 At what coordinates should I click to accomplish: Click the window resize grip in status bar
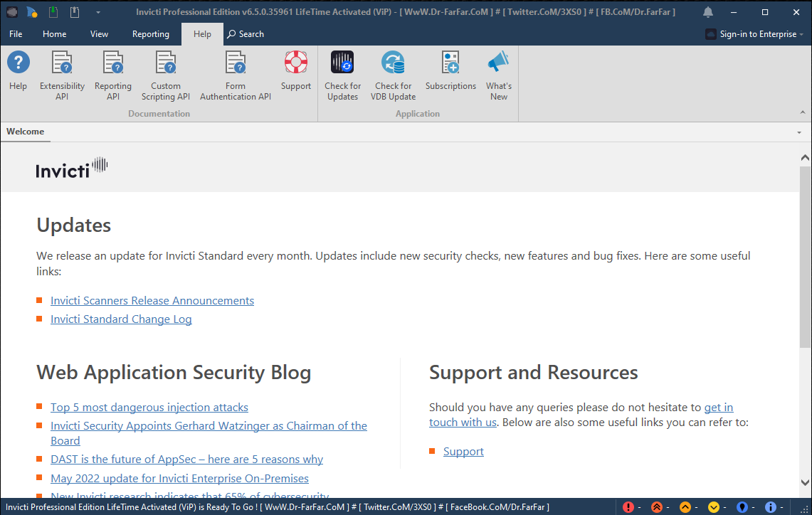point(805,509)
